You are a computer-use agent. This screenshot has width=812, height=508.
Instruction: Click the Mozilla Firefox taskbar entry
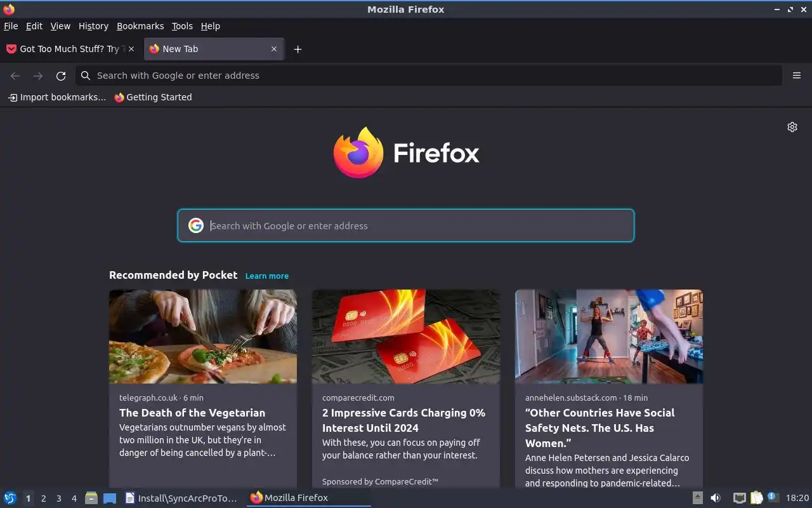click(308, 498)
